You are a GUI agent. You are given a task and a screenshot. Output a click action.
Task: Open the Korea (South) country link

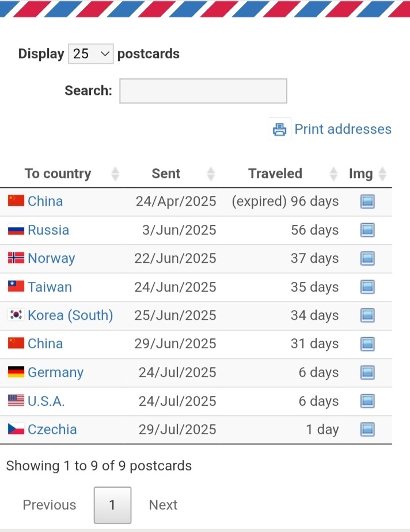[x=70, y=315]
